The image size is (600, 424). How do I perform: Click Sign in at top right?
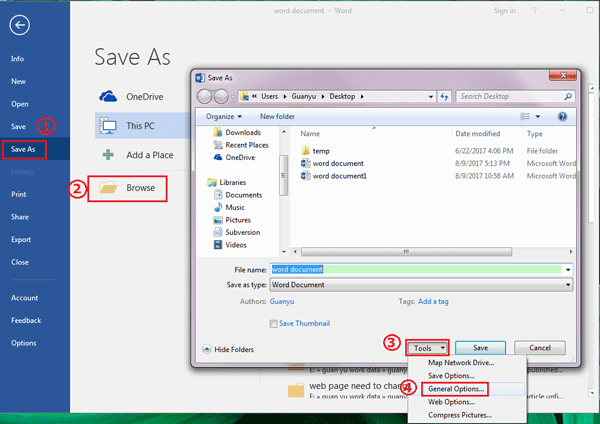point(504,11)
